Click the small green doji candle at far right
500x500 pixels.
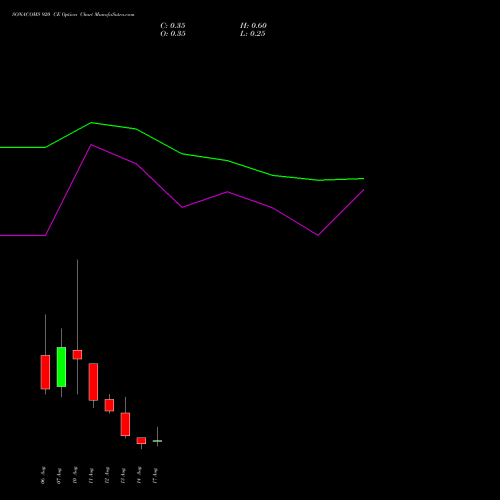click(x=157, y=441)
